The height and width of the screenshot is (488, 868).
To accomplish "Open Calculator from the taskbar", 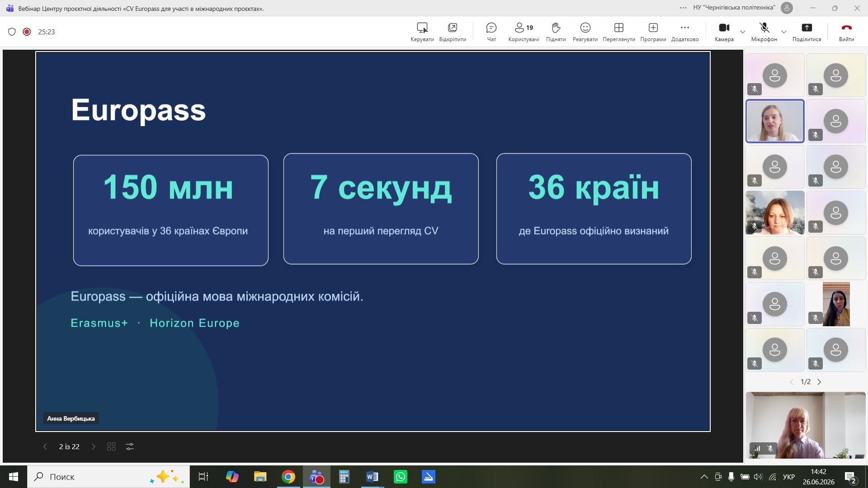I will [344, 477].
